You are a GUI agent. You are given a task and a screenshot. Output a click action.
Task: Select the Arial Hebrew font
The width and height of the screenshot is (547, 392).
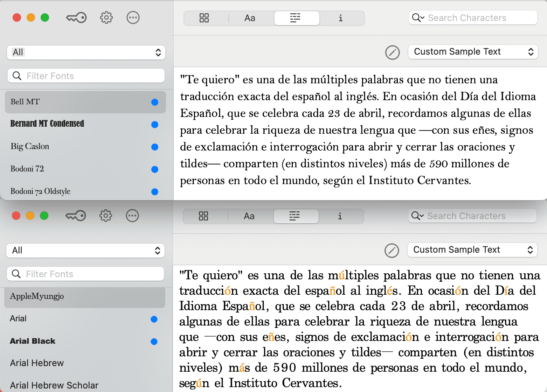[x=85, y=363]
